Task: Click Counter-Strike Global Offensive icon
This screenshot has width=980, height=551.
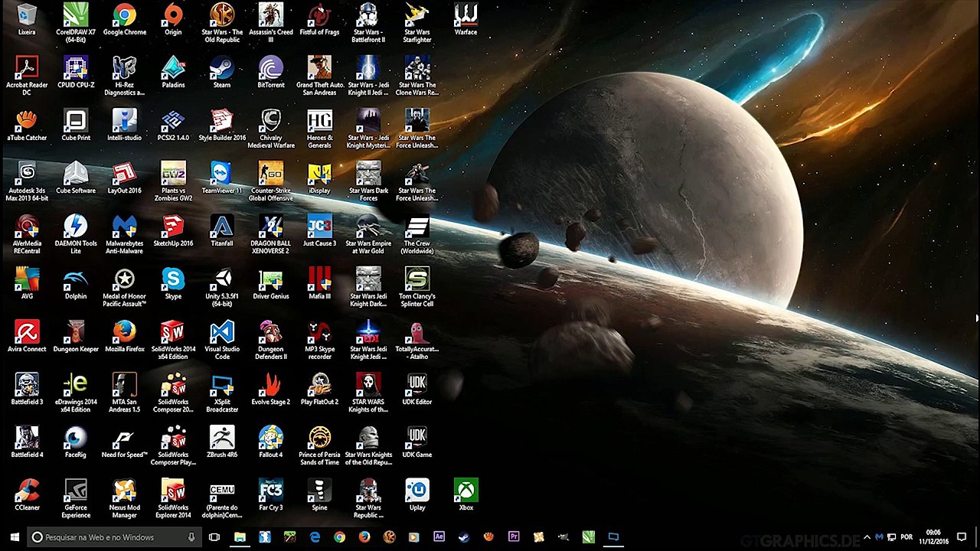Action: pos(270,181)
